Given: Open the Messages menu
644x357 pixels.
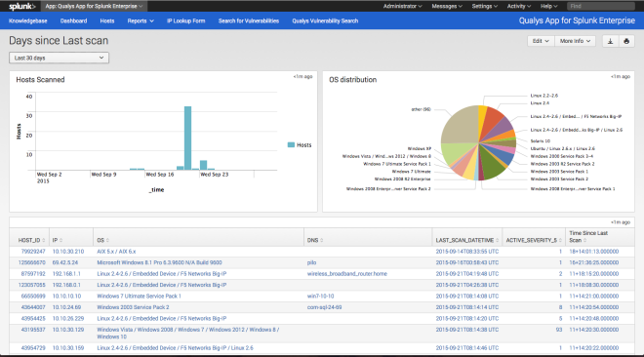Looking at the screenshot, I should tap(447, 6).
